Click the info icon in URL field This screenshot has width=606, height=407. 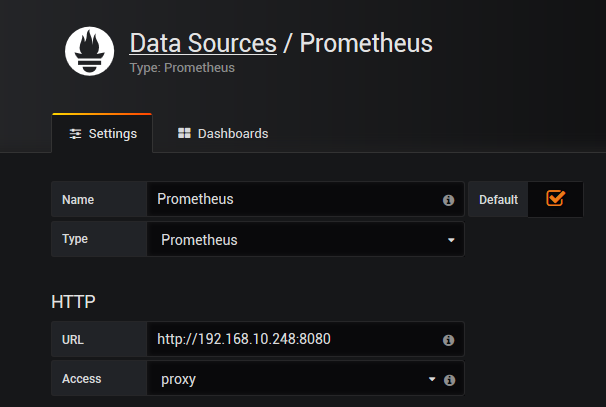coord(448,340)
